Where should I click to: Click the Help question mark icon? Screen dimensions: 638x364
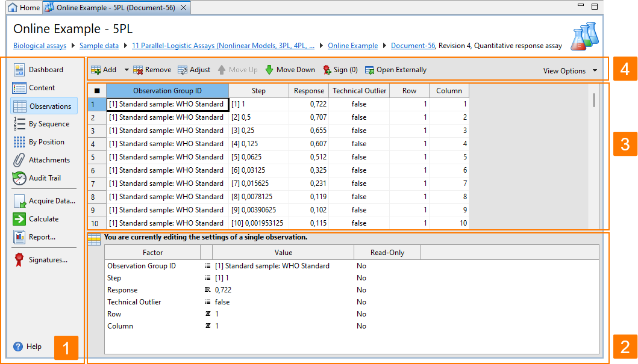point(18,347)
